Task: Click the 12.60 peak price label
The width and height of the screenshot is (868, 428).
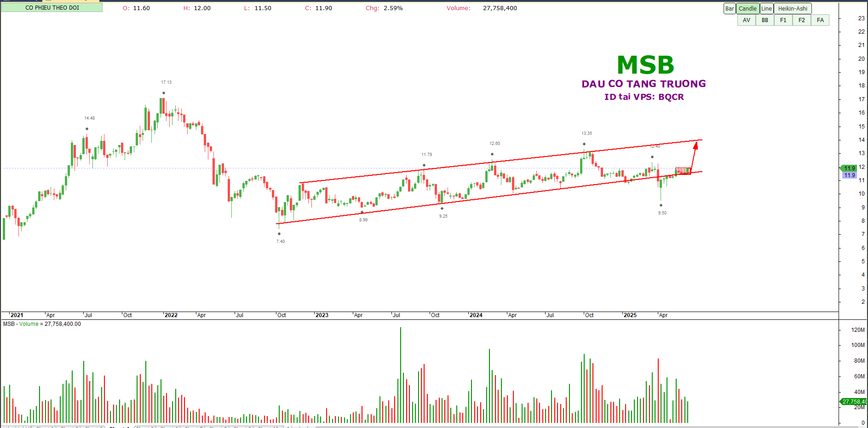Action: pos(495,144)
